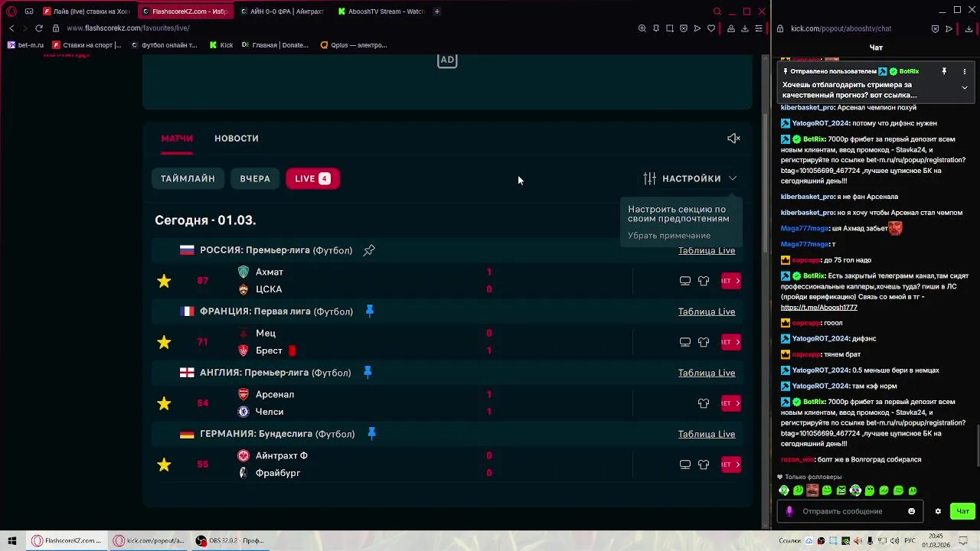The height and width of the screenshot is (551, 980).
Task: Open TV broadcast icon for Айнтрахт Ф–Фрайбург
Action: pos(685,465)
